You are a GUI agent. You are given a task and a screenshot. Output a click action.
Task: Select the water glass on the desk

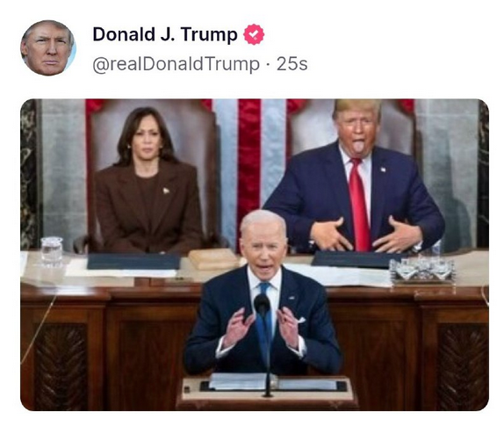coord(52,252)
